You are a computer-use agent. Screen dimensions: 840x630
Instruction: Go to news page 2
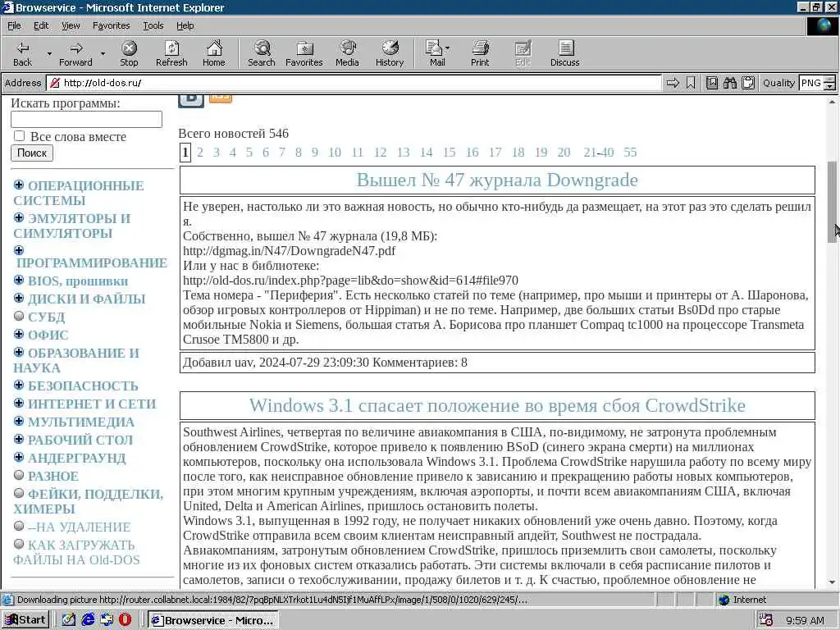200,152
